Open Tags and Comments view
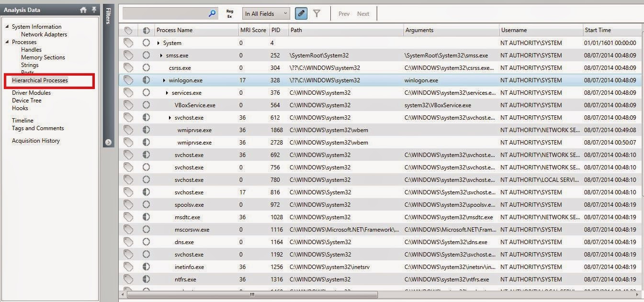Viewport: 644px width, 302px height. click(x=38, y=128)
